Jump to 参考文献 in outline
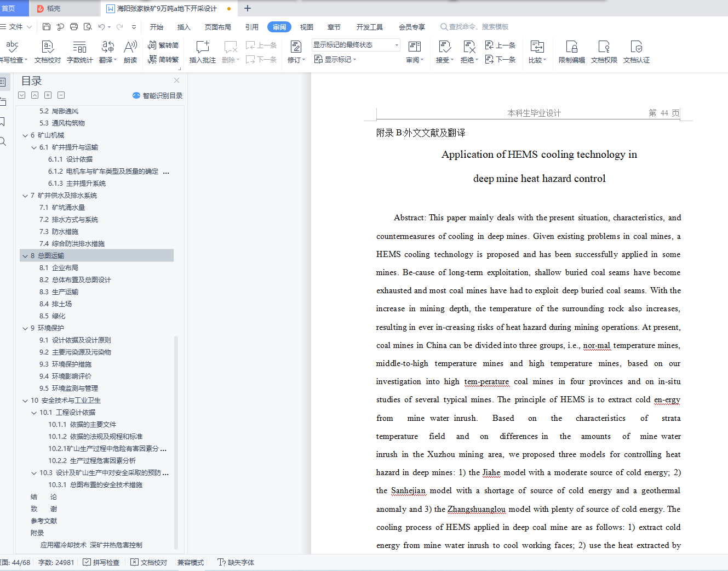 point(44,521)
